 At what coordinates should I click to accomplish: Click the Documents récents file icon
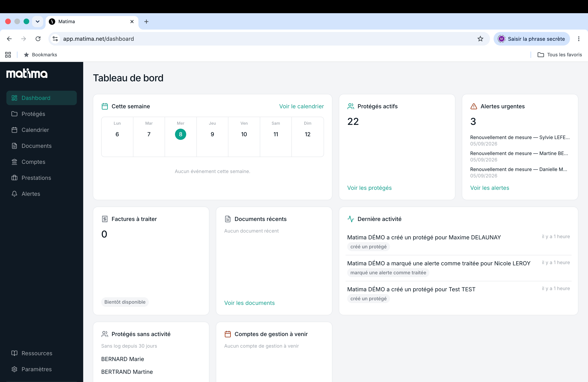coord(228,219)
